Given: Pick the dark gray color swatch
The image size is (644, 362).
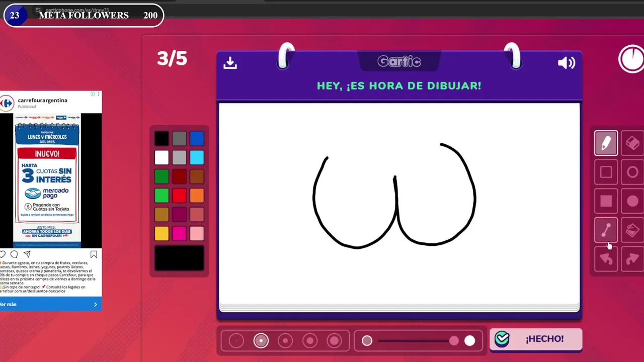Looking at the screenshot, I should coord(179,138).
